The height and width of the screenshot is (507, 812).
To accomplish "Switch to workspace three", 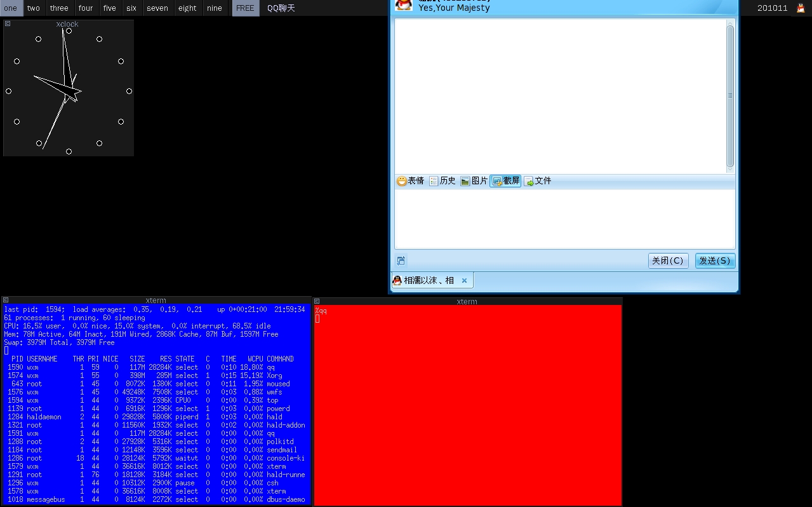I will point(59,8).
